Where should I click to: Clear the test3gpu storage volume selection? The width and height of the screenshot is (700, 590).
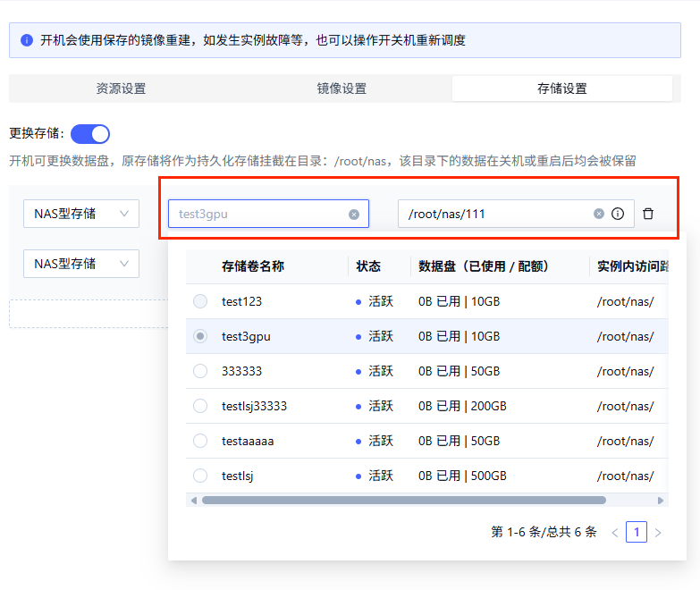tap(354, 214)
